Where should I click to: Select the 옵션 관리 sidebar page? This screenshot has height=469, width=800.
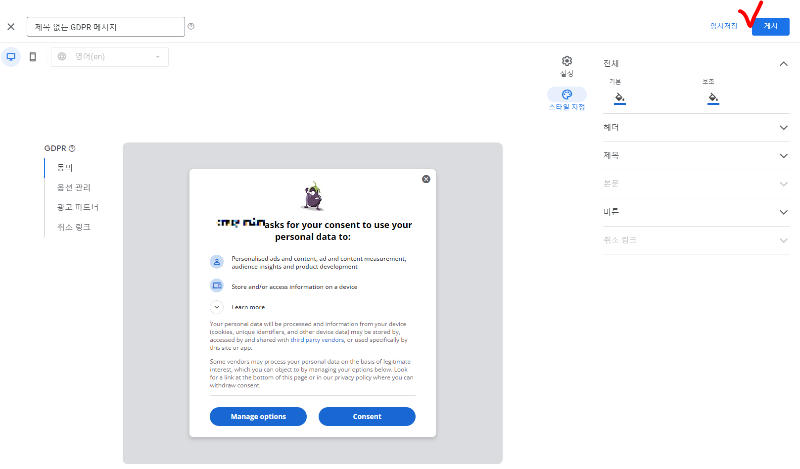[74, 187]
